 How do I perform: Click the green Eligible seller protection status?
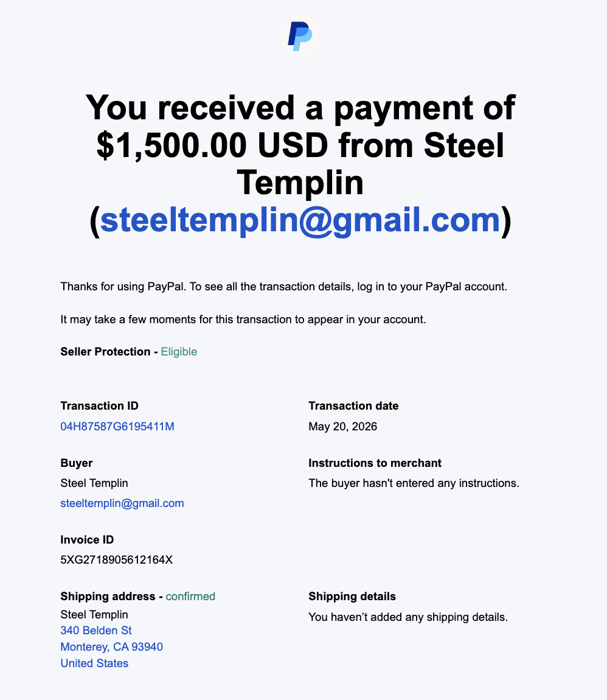179,352
